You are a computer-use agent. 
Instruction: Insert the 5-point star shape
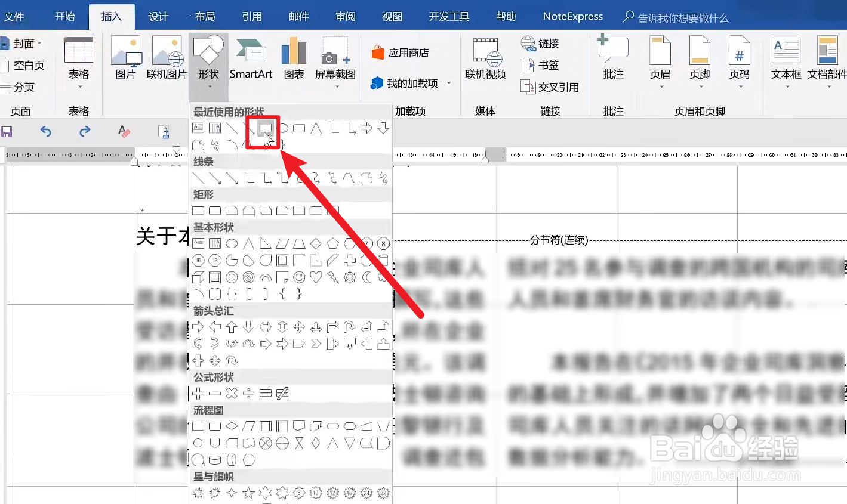(249, 493)
